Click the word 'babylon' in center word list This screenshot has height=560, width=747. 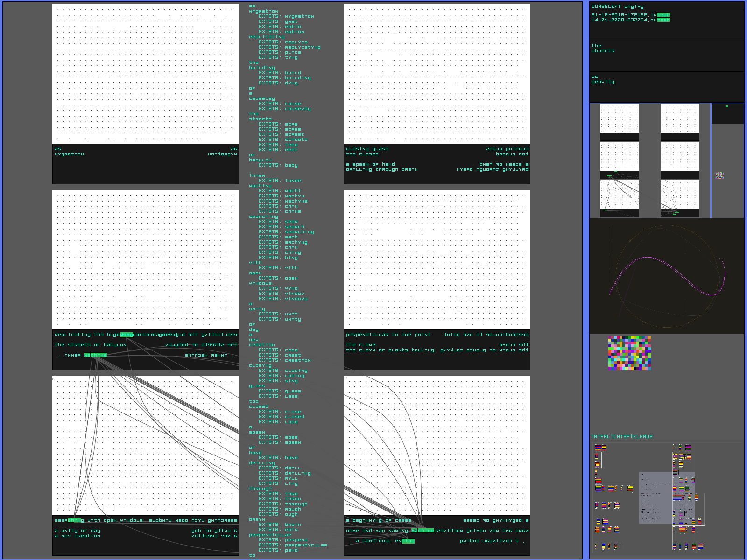[x=260, y=160]
